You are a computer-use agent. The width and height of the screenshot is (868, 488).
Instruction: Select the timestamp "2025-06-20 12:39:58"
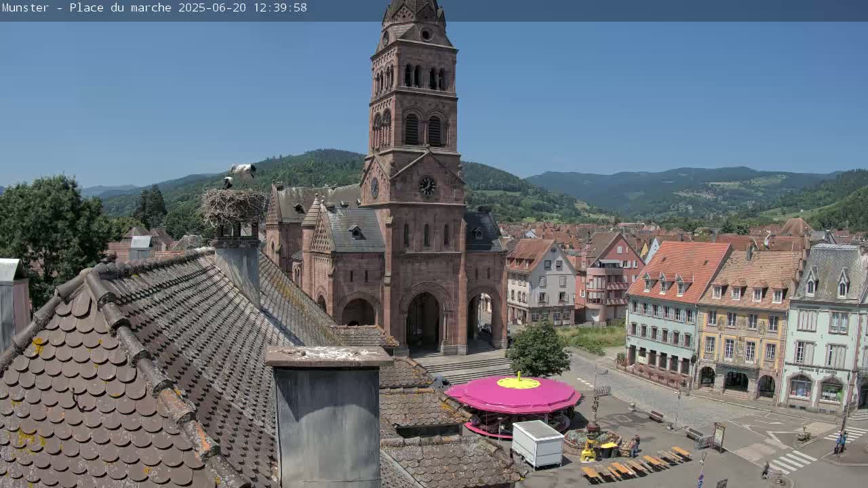coord(243,8)
